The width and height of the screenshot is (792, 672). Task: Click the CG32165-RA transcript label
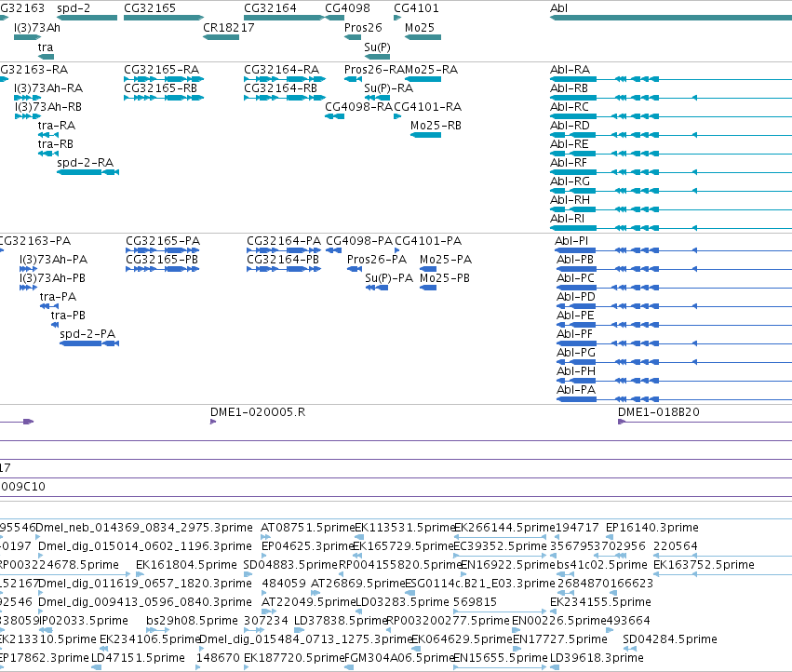[162, 69]
